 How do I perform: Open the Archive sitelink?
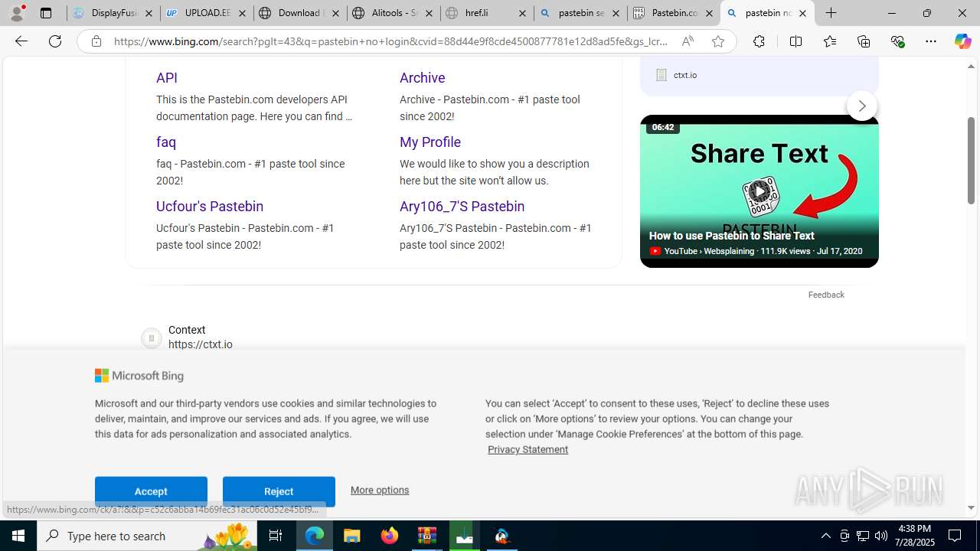pos(422,77)
